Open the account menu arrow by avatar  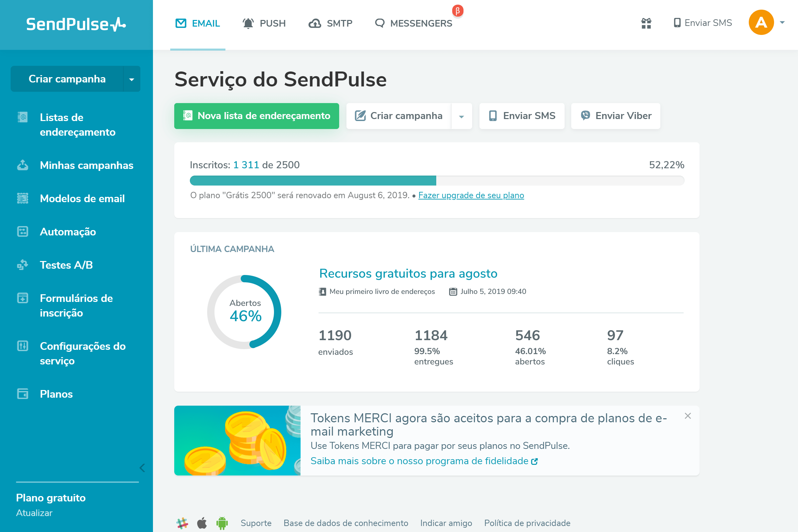pos(782,23)
